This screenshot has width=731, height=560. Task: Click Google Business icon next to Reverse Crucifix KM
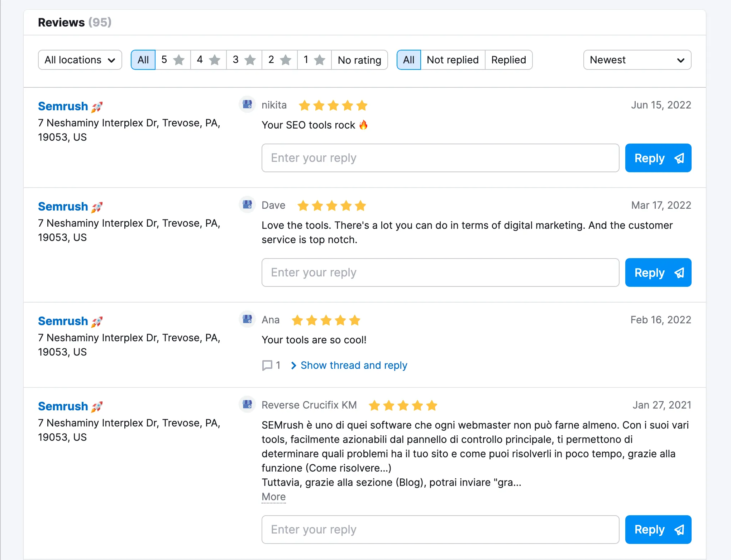click(247, 404)
